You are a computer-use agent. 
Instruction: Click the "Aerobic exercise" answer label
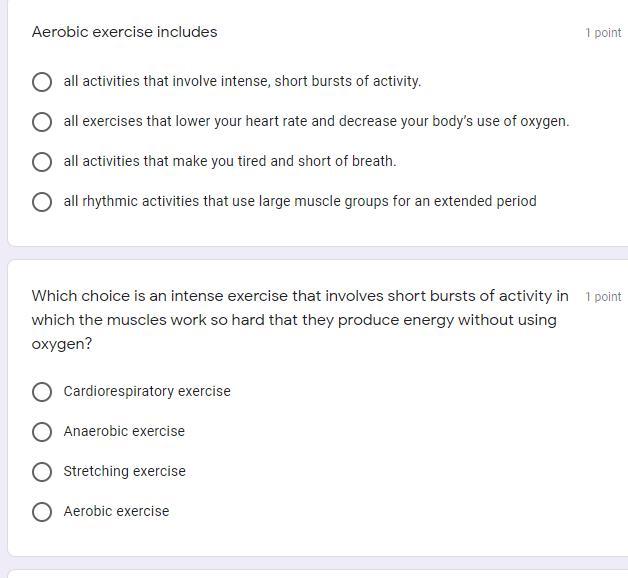pos(116,511)
